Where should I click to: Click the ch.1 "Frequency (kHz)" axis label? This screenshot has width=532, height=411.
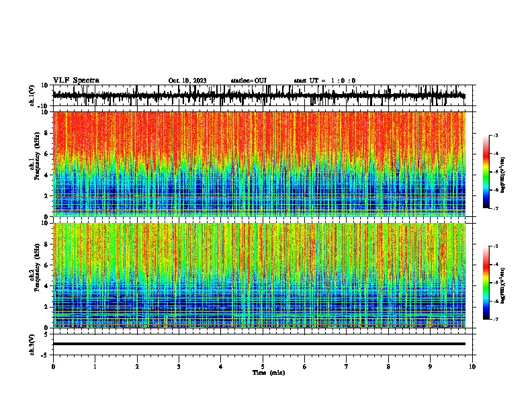38,156
